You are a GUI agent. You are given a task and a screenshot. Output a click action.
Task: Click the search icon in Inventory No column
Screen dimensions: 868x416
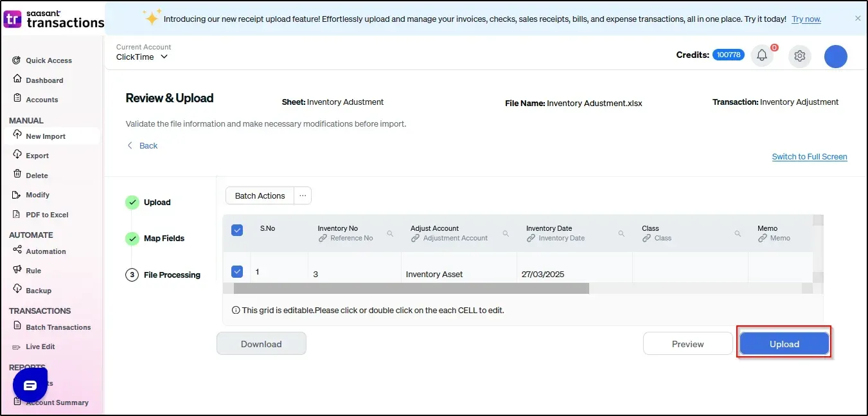390,233
